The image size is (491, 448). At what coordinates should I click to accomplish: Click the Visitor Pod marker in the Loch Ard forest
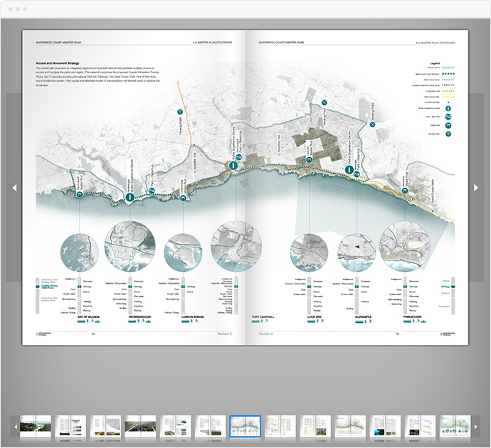[309, 160]
